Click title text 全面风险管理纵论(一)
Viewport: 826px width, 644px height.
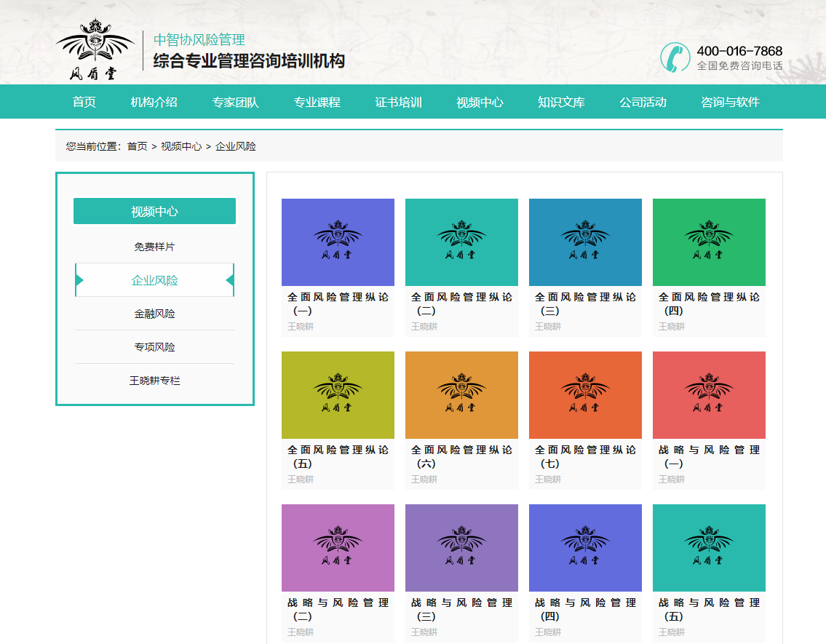click(338, 304)
